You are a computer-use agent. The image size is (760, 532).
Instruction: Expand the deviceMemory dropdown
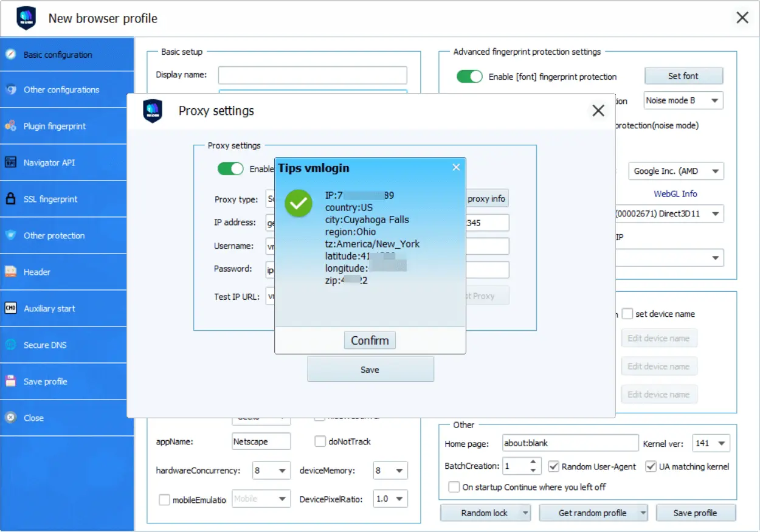pos(390,470)
